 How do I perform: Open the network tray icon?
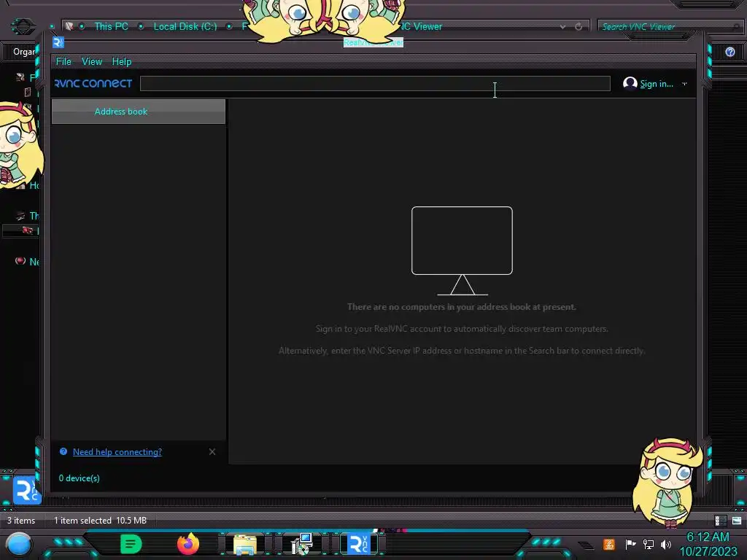pos(649,544)
